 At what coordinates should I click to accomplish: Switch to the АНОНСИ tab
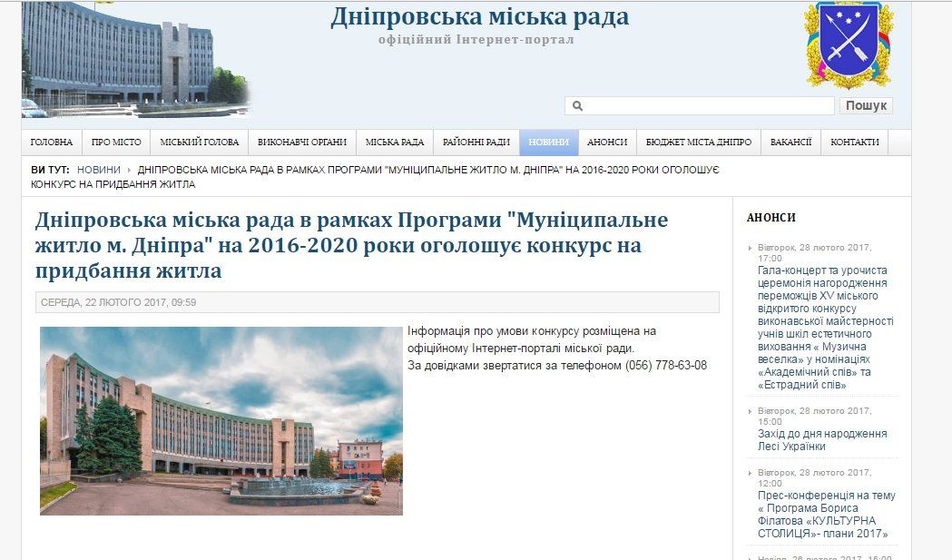[x=606, y=142]
